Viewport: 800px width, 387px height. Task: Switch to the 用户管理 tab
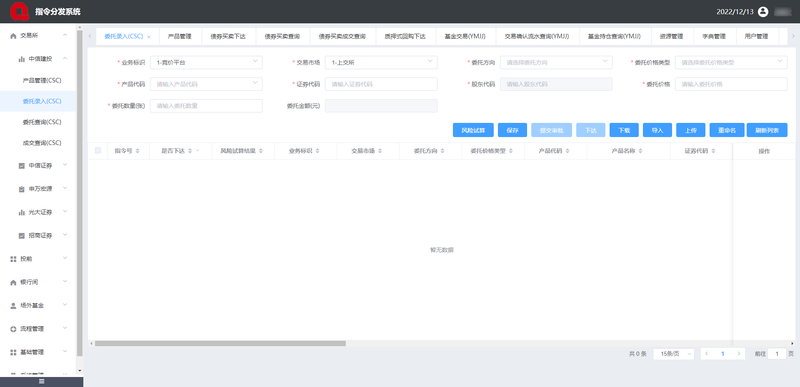pos(756,36)
